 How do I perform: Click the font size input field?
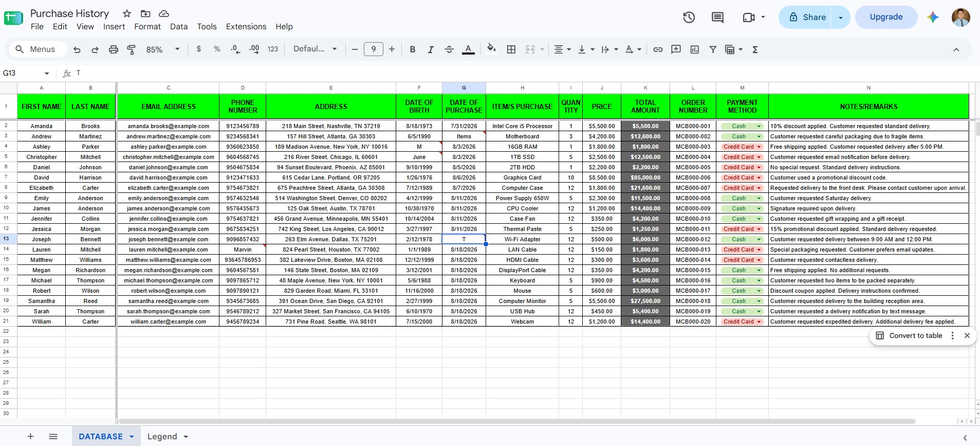tap(373, 49)
